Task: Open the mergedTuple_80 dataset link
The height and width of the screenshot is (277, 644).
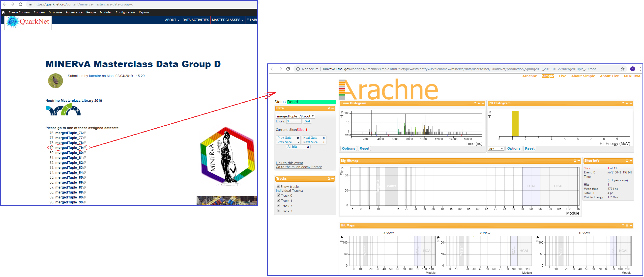Action: 69,153
